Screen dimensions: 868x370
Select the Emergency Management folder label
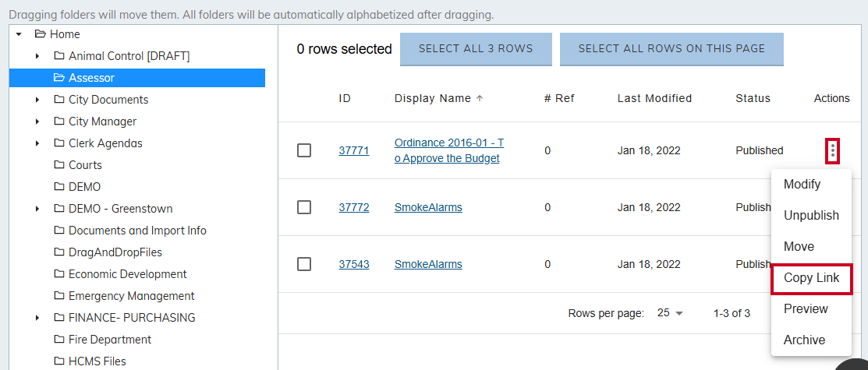pos(132,296)
